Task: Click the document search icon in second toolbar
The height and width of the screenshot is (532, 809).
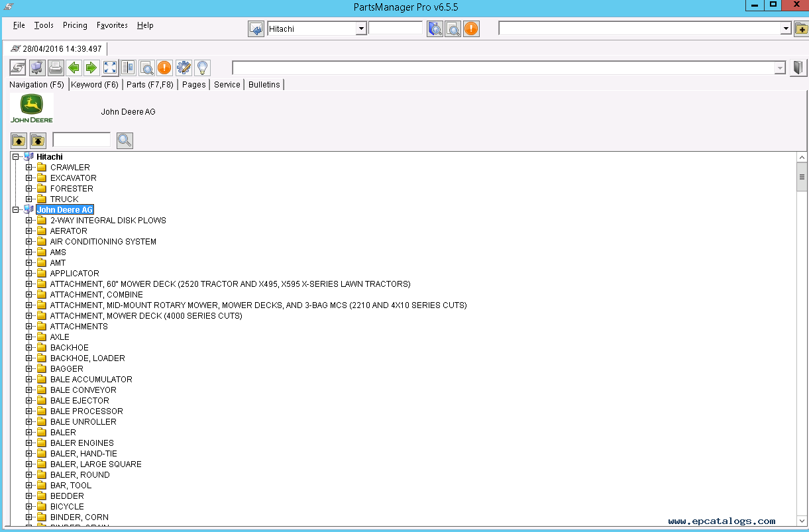Action: click(x=146, y=68)
